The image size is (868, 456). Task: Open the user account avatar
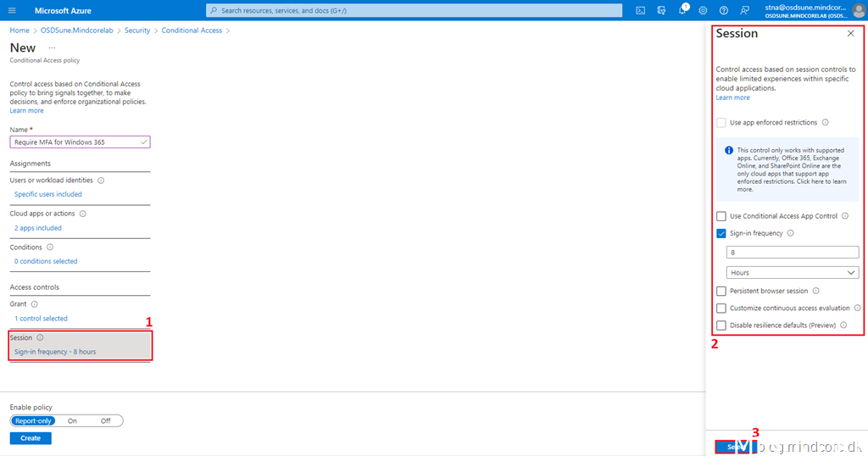pyautogui.click(x=858, y=10)
